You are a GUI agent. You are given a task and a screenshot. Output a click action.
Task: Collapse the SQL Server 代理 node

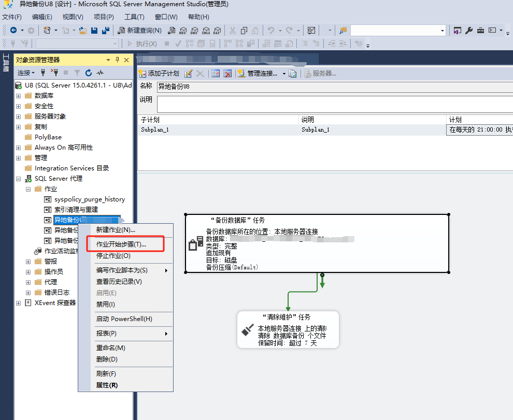tap(18, 179)
